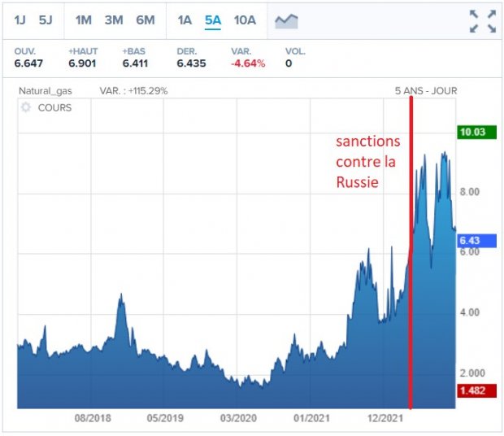Click the COURS legend label

(x=54, y=107)
